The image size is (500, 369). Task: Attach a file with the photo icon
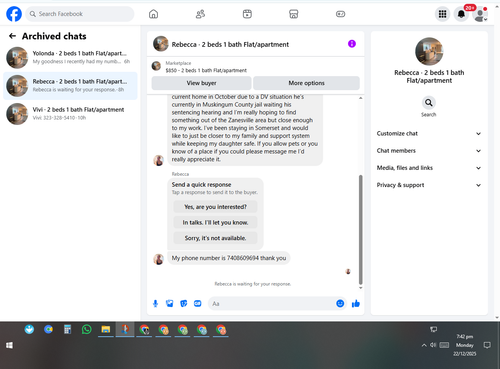click(170, 304)
